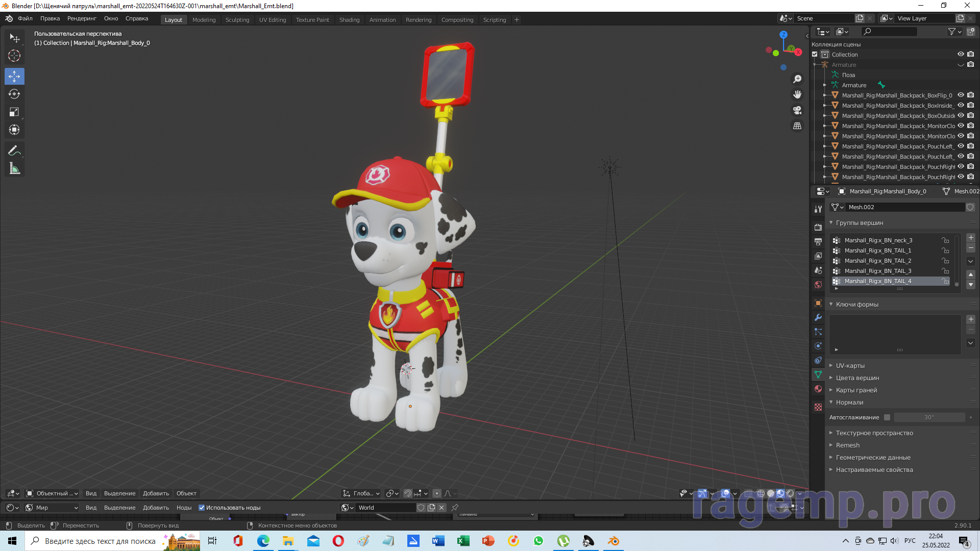Uncheck 'Использовать ноды' checkbox
Screen dimensions: 980x551
click(x=202, y=508)
